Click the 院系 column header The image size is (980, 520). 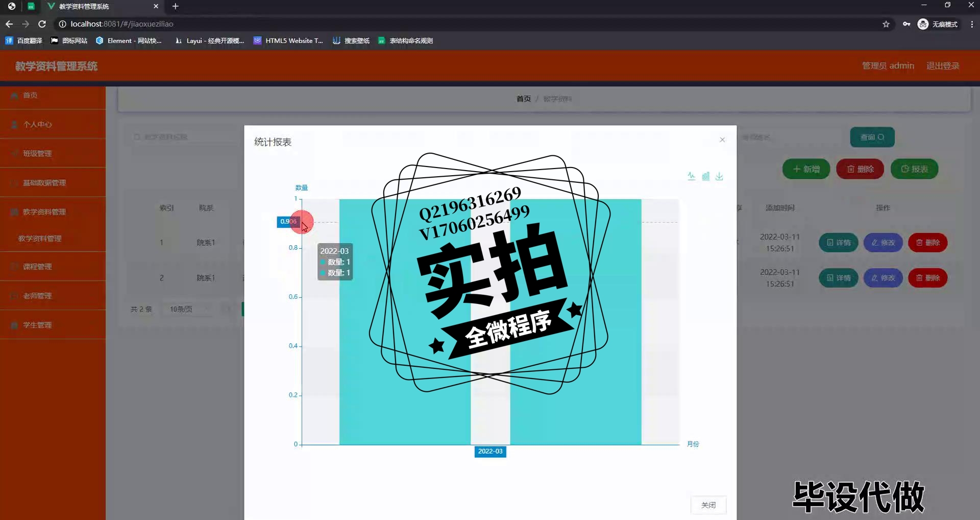click(x=206, y=208)
